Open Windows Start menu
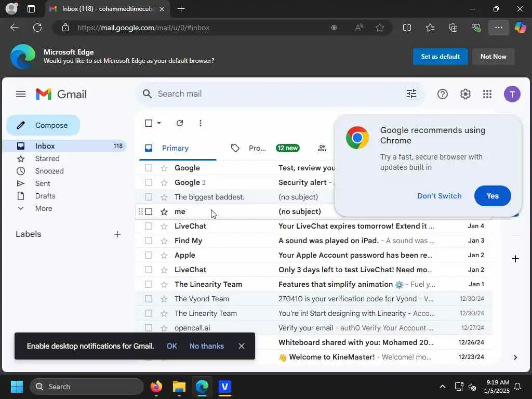This screenshot has height=399, width=532. pyautogui.click(x=17, y=387)
